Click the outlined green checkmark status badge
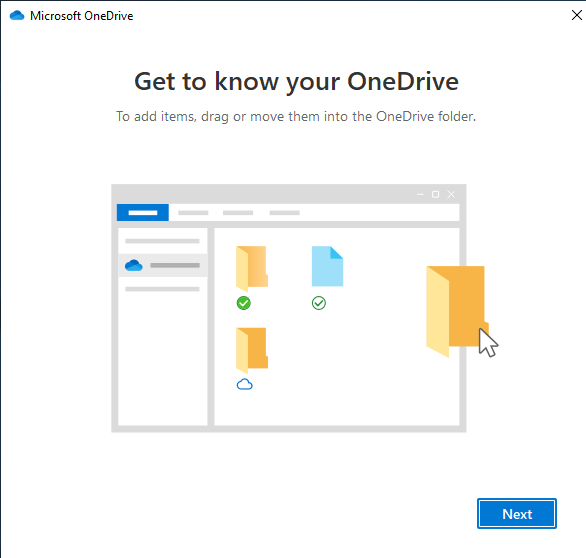The width and height of the screenshot is (586, 558). point(319,303)
